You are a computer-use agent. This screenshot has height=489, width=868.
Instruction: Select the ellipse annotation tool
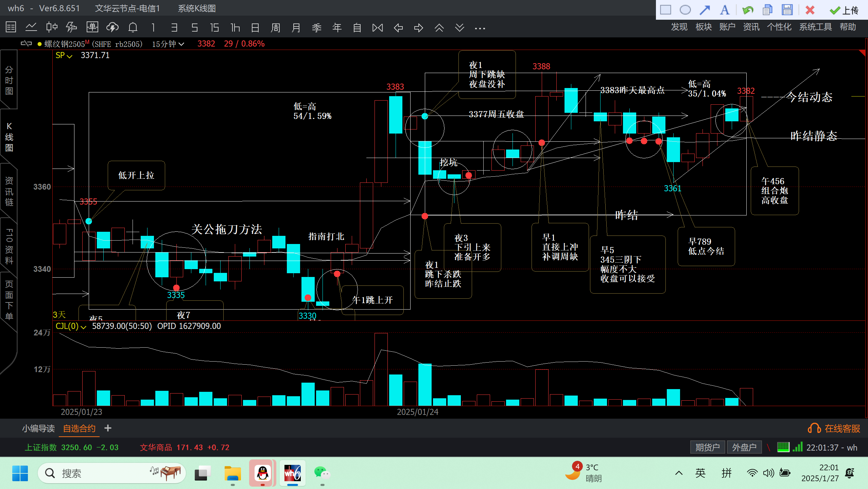pyautogui.click(x=685, y=10)
